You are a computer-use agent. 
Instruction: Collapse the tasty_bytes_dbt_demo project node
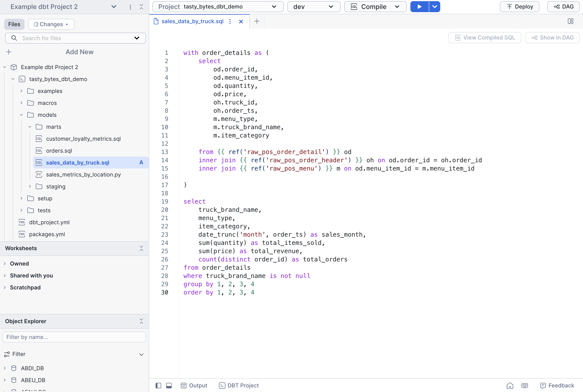click(13, 79)
